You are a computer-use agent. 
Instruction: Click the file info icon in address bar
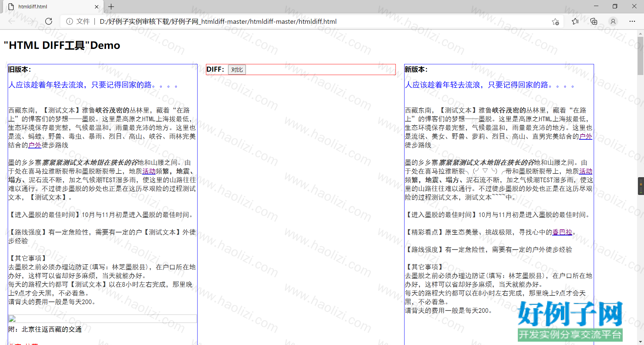(x=69, y=21)
